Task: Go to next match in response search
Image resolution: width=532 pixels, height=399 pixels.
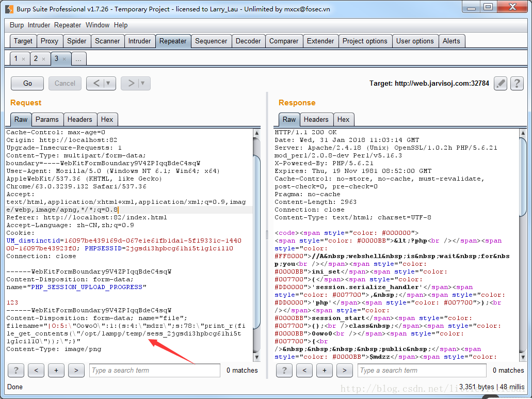Action: pos(345,370)
